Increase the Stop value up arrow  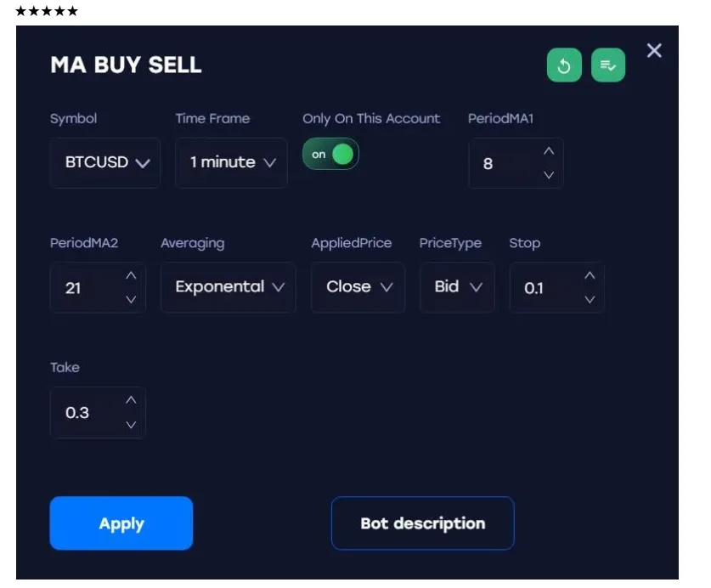tap(590, 276)
